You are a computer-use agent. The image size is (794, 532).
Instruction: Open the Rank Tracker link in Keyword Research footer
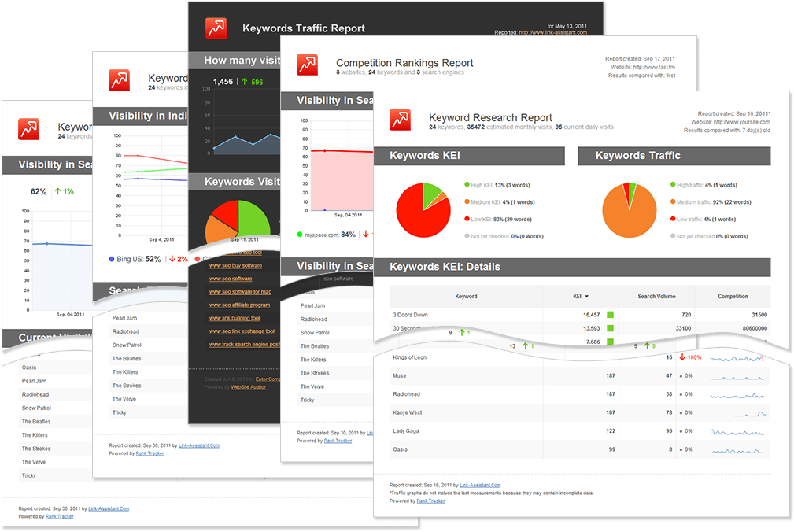pos(430,501)
